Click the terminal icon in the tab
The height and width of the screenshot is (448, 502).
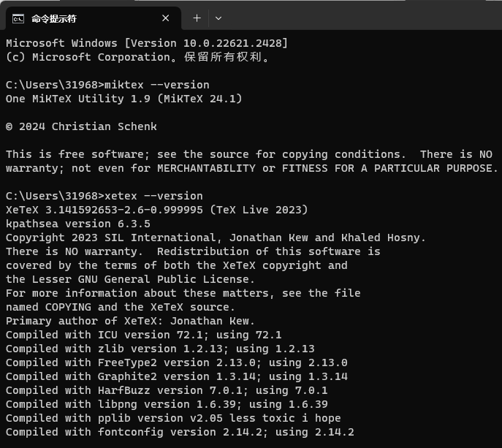tap(18, 18)
